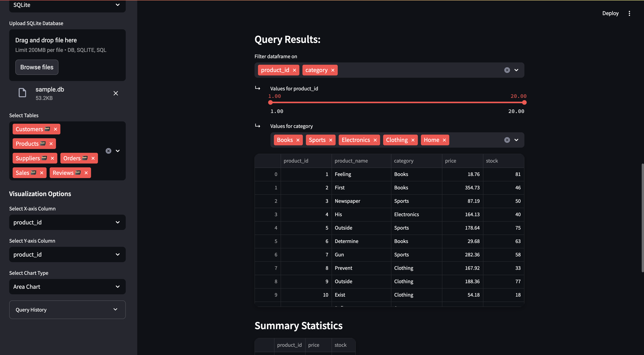Image resolution: width=644 pixels, height=355 pixels.
Task: Remove the Reviews table tag
Action: point(86,173)
